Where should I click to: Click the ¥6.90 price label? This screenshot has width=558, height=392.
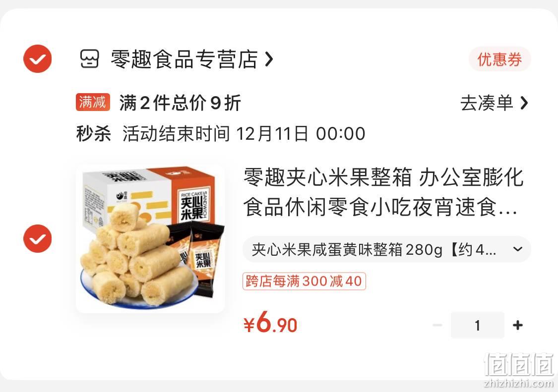pyautogui.click(x=270, y=322)
